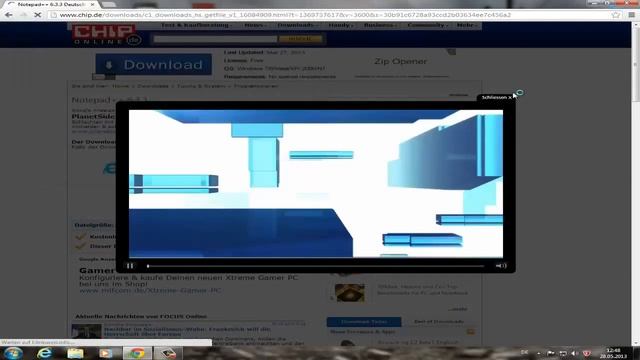The height and width of the screenshot is (360, 640).
Task: Open the Community navigation menu
Action: pyautogui.click(x=427, y=25)
